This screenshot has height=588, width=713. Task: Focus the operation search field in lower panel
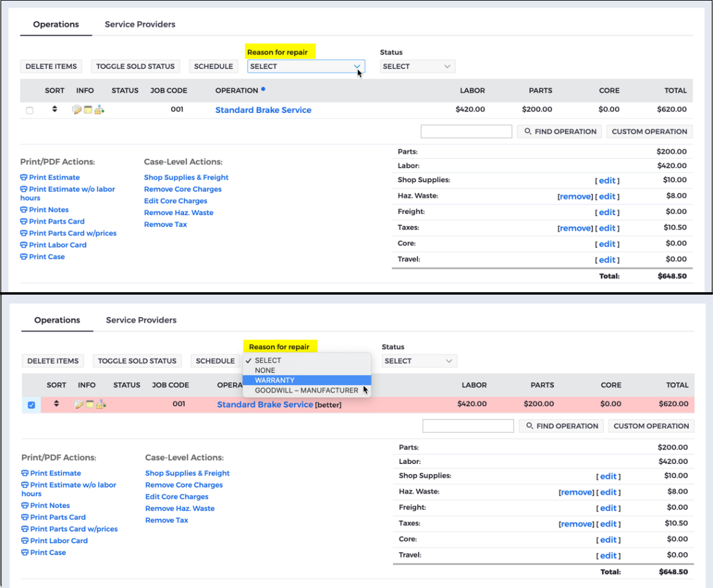click(468, 426)
